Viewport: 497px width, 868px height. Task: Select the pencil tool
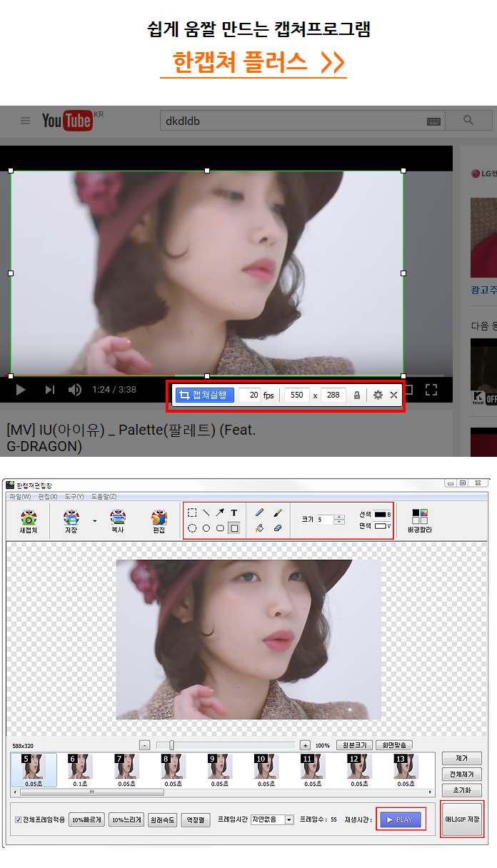[x=259, y=513]
